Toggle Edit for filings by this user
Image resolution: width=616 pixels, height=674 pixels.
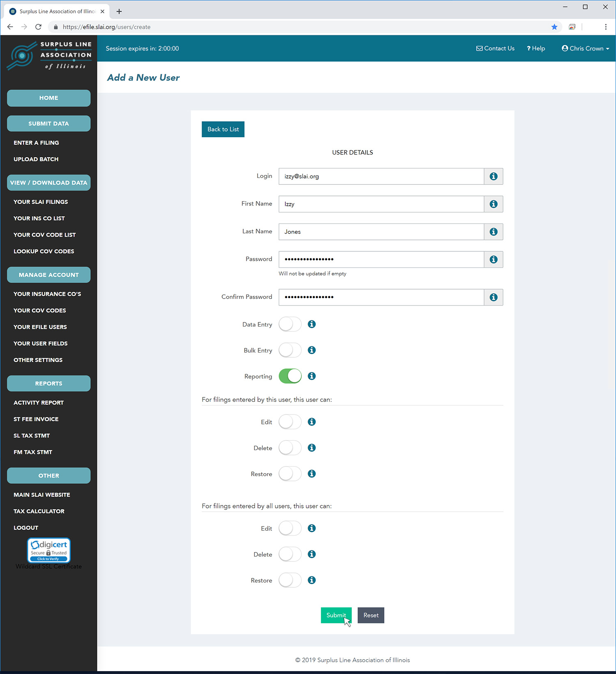pyautogui.click(x=290, y=422)
